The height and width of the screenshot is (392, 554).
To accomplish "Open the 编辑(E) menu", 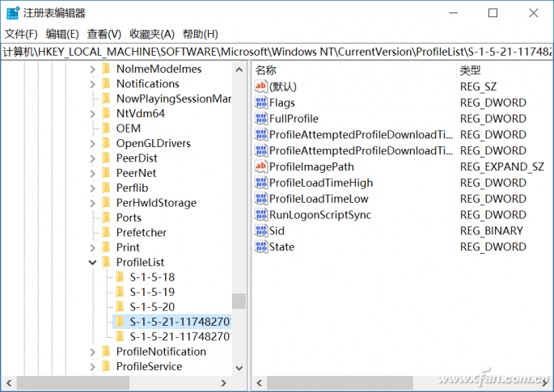I will pyautogui.click(x=62, y=34).
